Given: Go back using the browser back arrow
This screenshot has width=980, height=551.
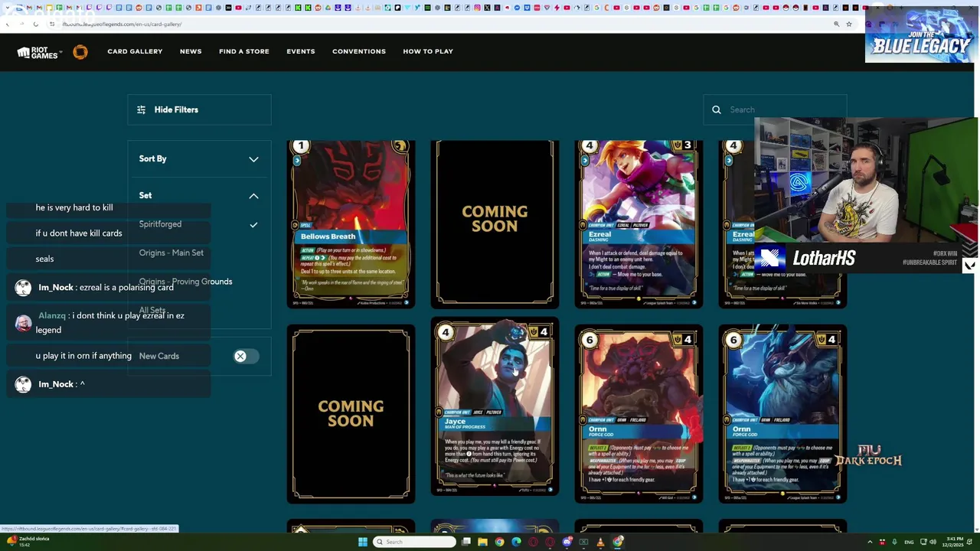Looking at the screenshot, I should [x=8, y=24].
